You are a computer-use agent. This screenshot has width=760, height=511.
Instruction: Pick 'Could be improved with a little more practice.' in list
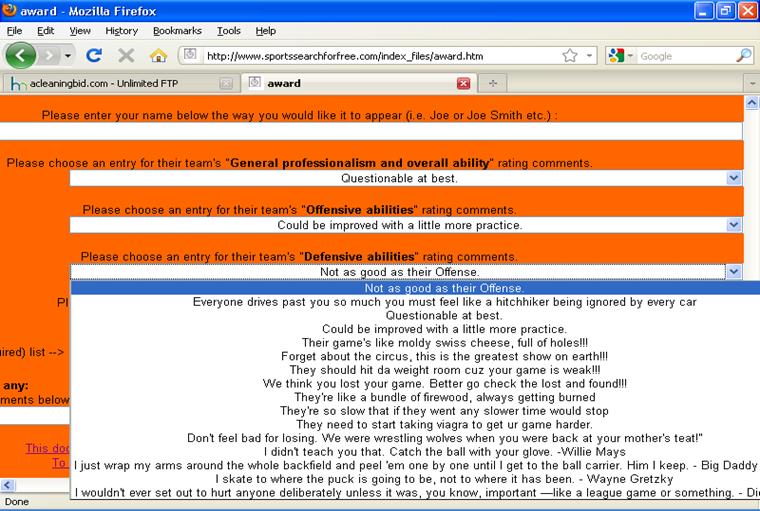(415, 329)
